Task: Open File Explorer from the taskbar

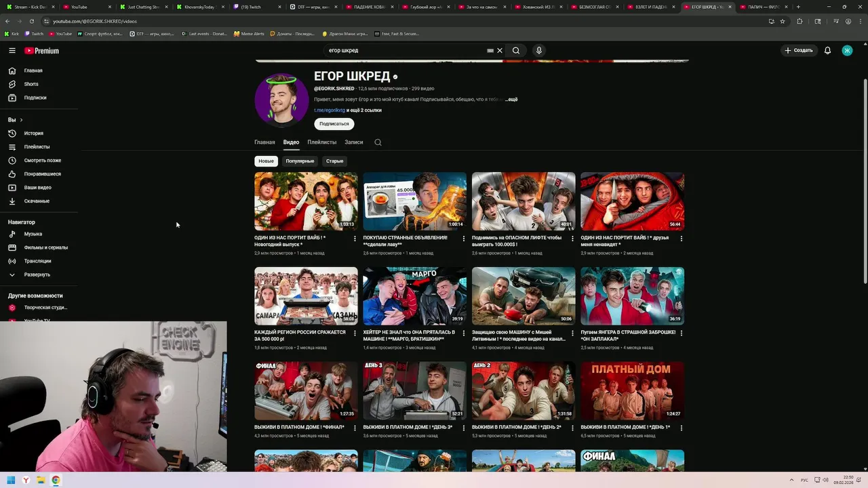Action: click(x=41, y=481)
